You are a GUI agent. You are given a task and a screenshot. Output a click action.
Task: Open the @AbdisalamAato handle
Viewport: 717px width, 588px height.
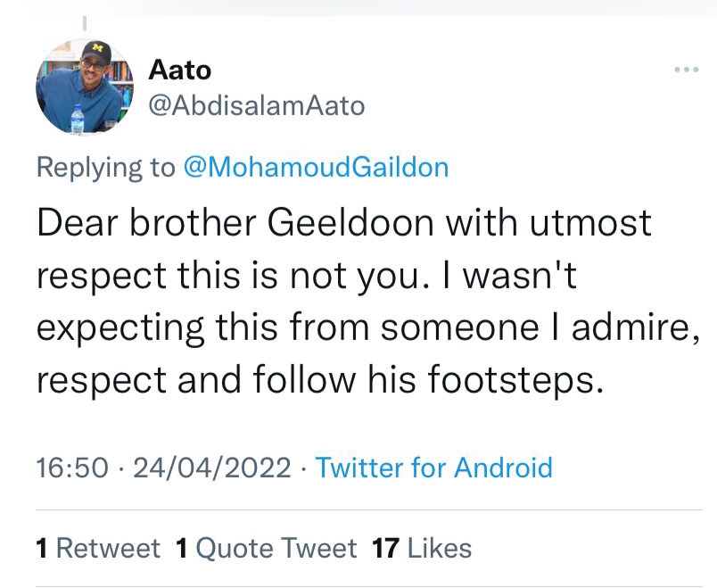[255, 106]
